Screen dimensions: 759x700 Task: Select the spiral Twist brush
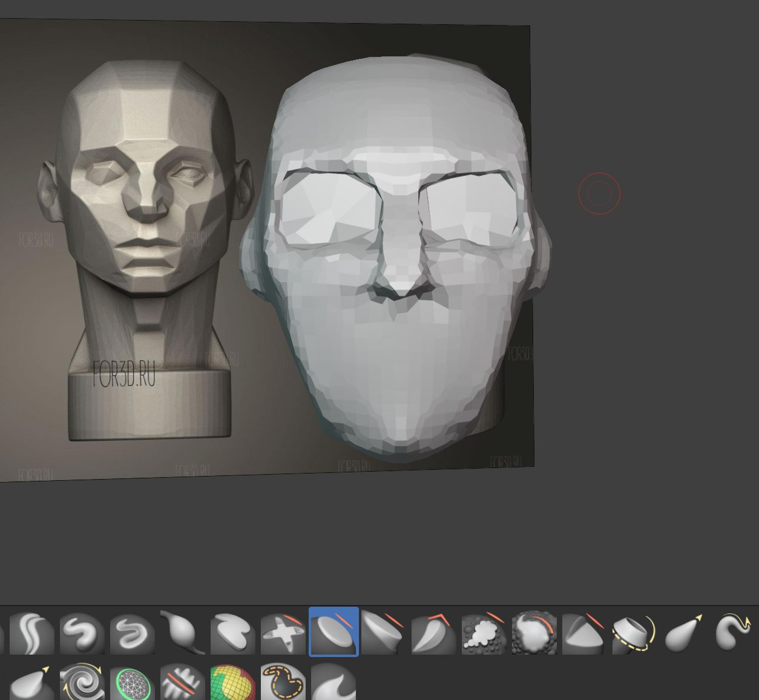click(x=82, y=682)
